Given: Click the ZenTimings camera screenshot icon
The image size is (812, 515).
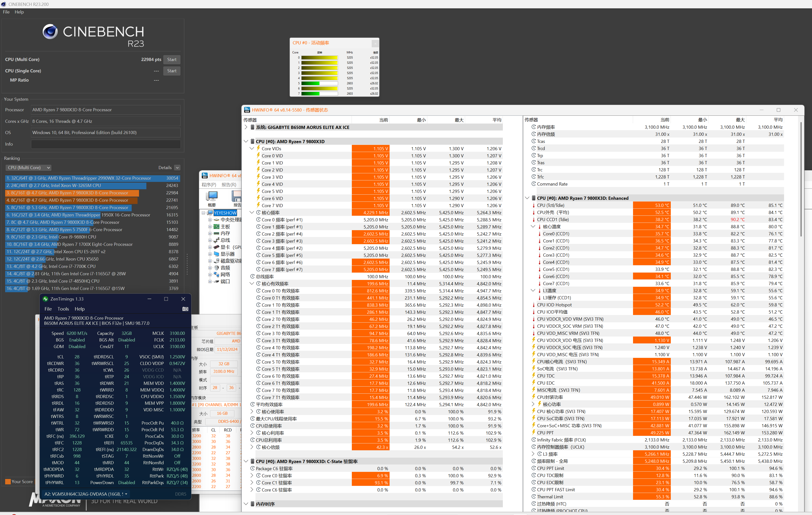Looking at the screenshot, I should pos(185,309).
